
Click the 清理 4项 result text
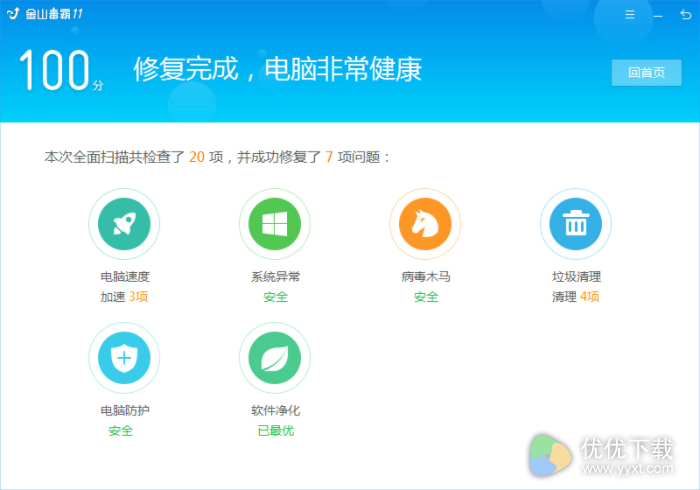[x=576, y=297]
